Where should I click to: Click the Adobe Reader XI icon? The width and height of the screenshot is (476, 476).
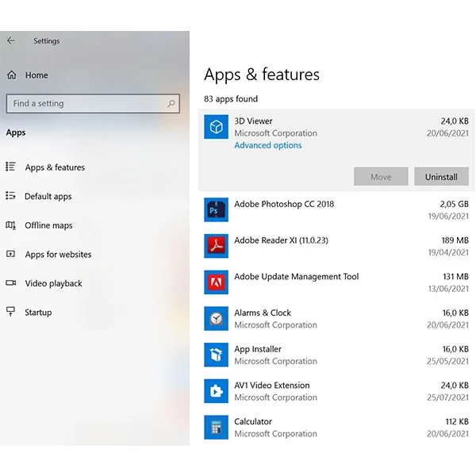(x=216, y=246)
